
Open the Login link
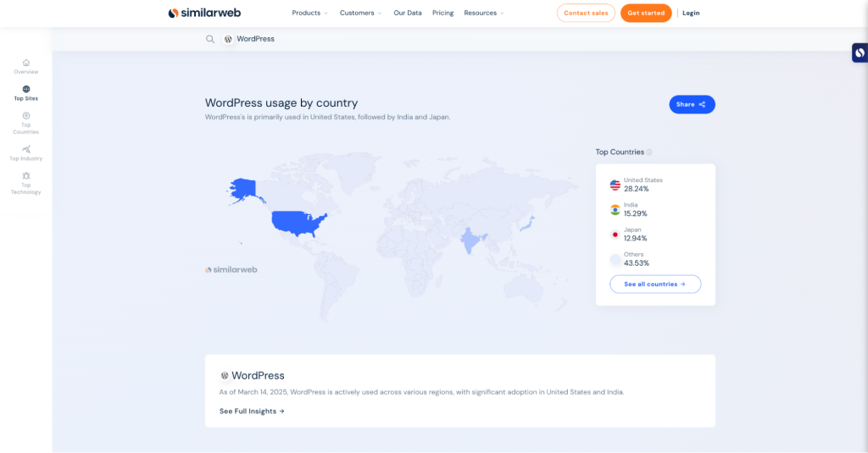pyautogui.click(x=691, y=13)
